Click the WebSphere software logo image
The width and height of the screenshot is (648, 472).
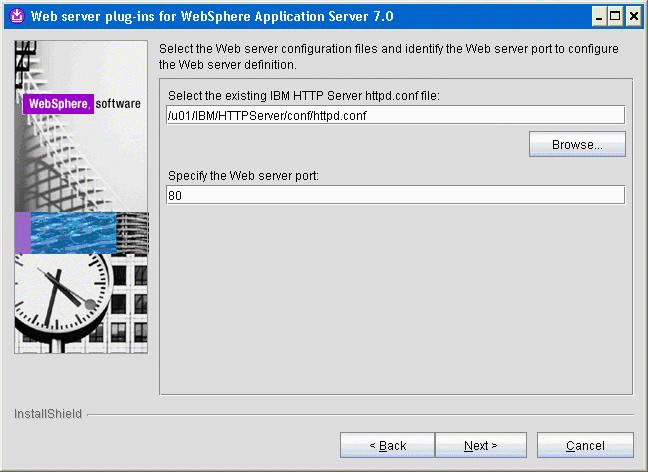[x=81, y=103]
